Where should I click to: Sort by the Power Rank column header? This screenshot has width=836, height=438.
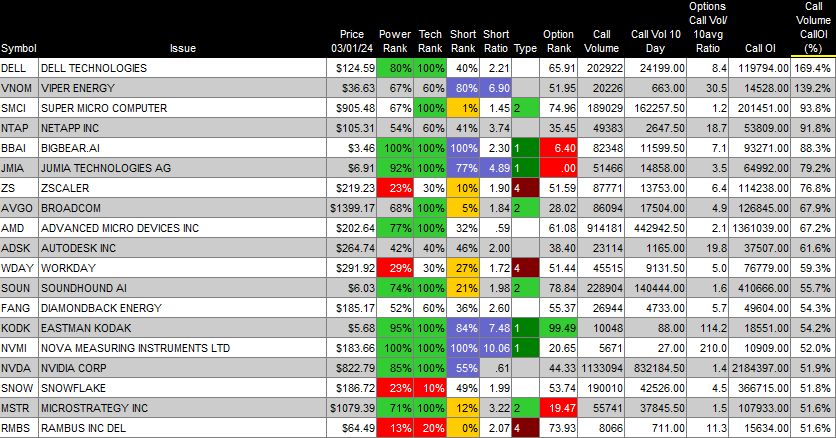click(395, 42)
